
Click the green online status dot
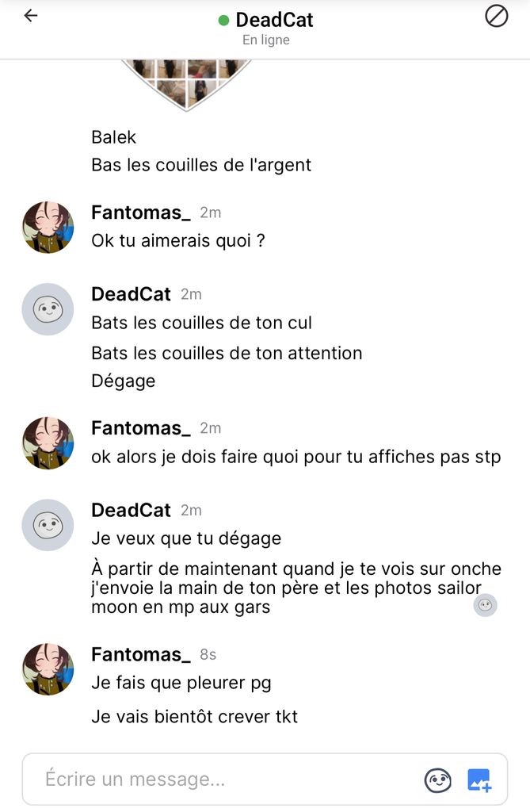coord(223,21)
